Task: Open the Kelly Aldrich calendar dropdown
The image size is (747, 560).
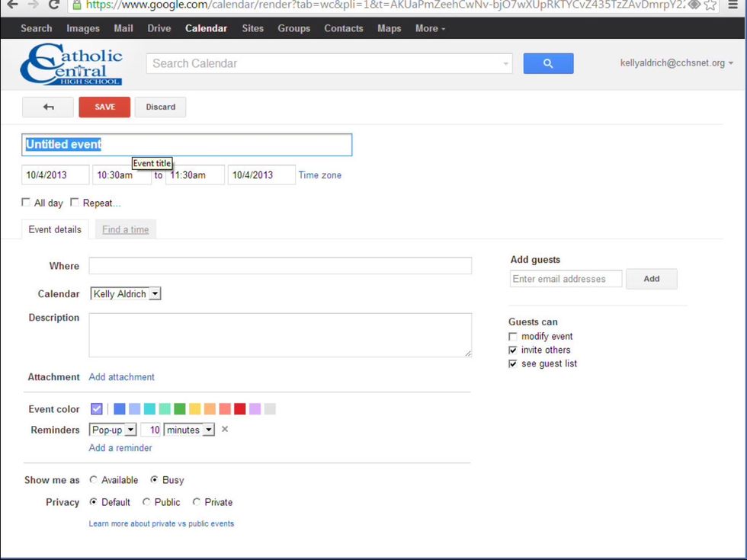Action: tap(126, 294)
